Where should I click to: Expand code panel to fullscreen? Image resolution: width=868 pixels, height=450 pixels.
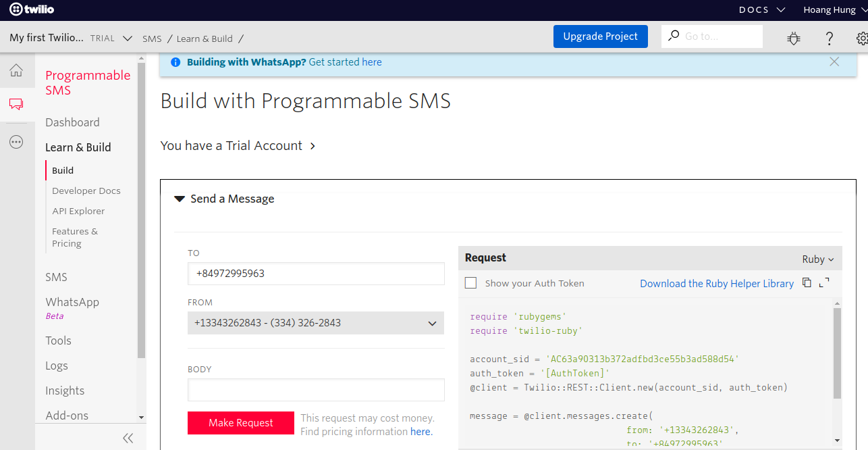[824, 283]
